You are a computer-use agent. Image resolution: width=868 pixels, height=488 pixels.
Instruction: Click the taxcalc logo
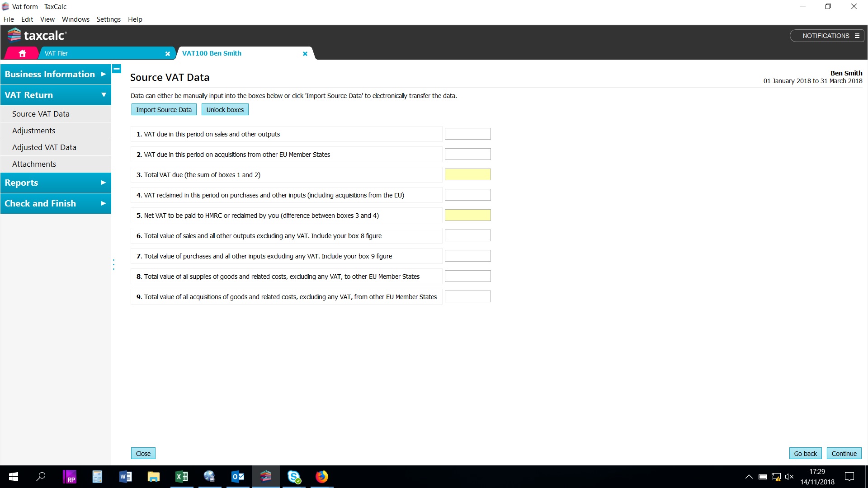(x=37, y=35)
